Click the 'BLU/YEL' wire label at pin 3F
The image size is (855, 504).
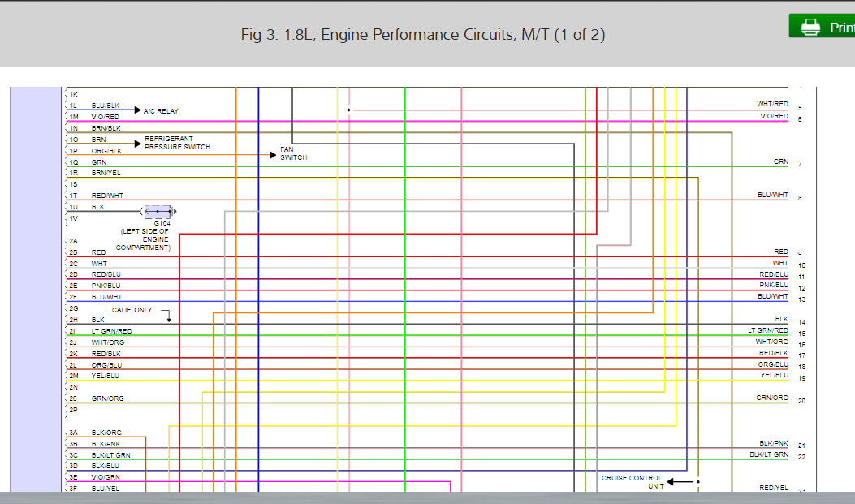pyautogui.click(x=106, y=489)
